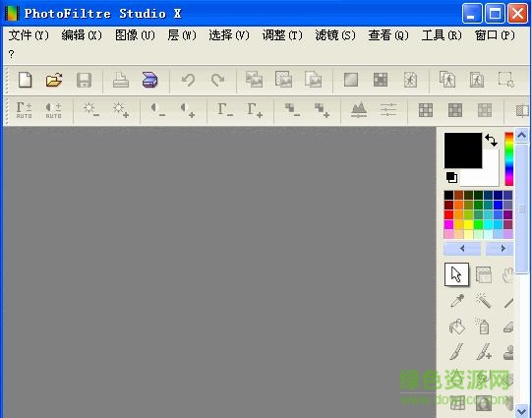Click the Save floppy disk icon
Viewport: 532px width, 418px height.
click(x=84, y=80)
